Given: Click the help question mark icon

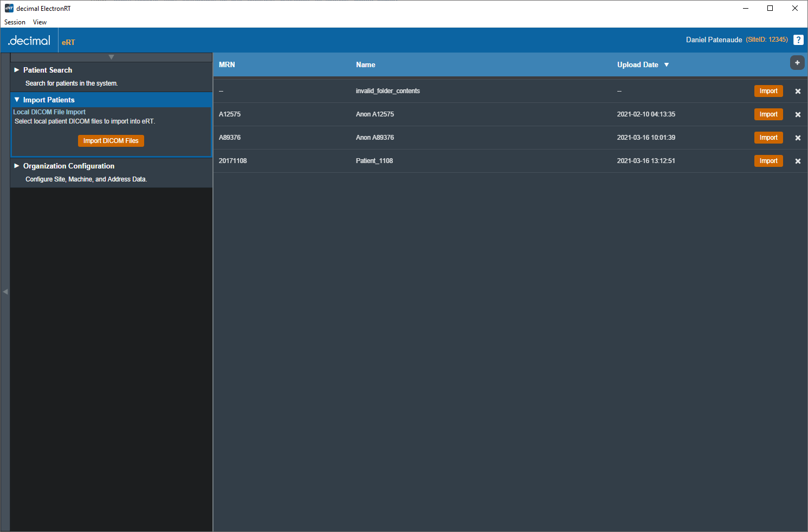Looking at the screenshot, I should pyautogui.click(x=798, y=40).
